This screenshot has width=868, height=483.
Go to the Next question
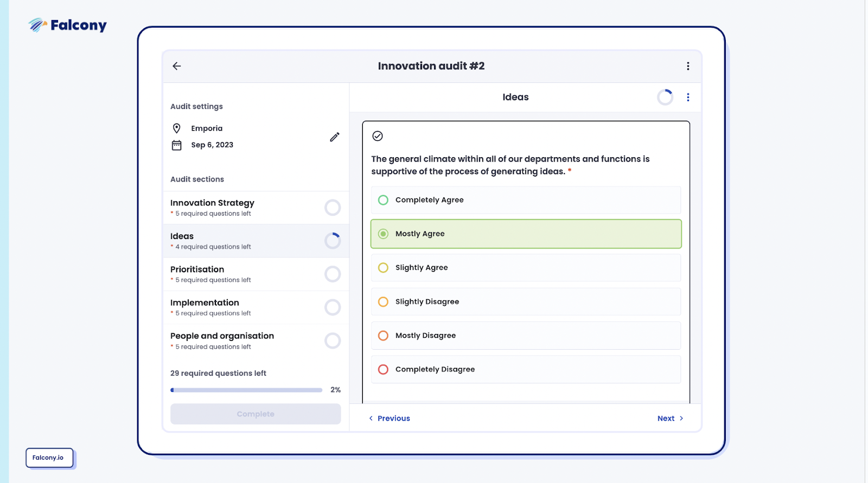click(x=670, y=418)
